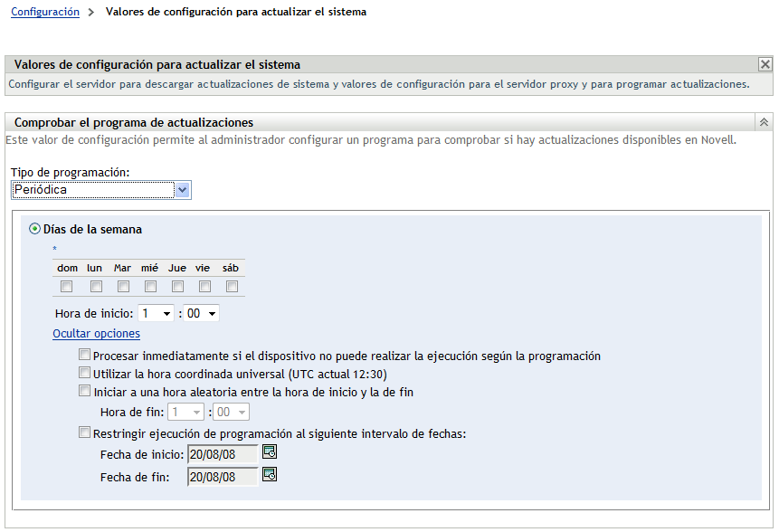Enable Restringir ejecución de programación checkbox
Screen dimensions: 779x532
tap(84, 432)
